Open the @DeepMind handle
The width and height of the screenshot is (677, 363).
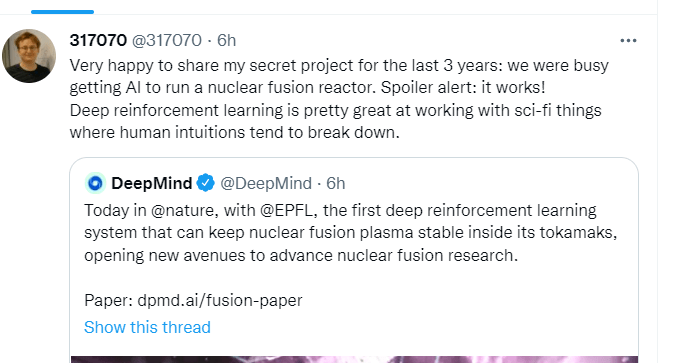pyautogui.click(x=266, y=183)
